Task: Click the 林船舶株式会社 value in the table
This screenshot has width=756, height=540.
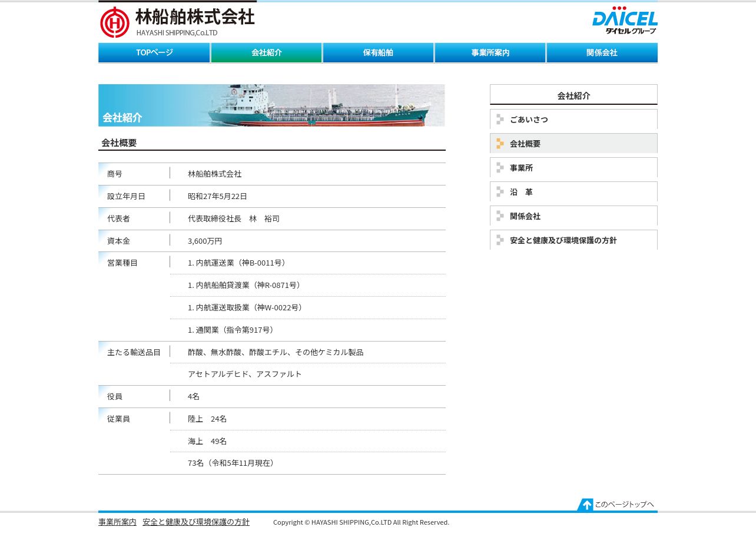Action: pos(215,174)
